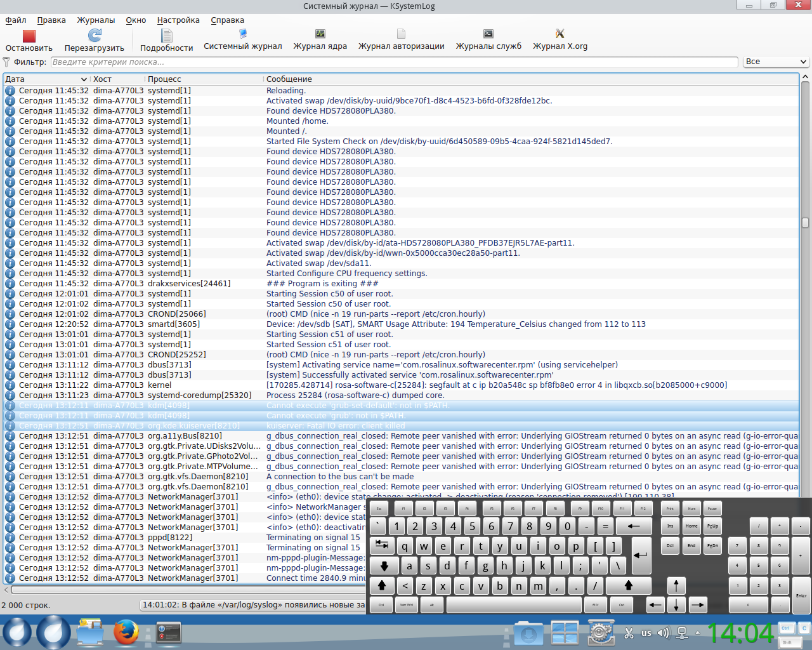
Task: Click the red Остановить (Stop) toolbar icon
Action: (29, 36)
